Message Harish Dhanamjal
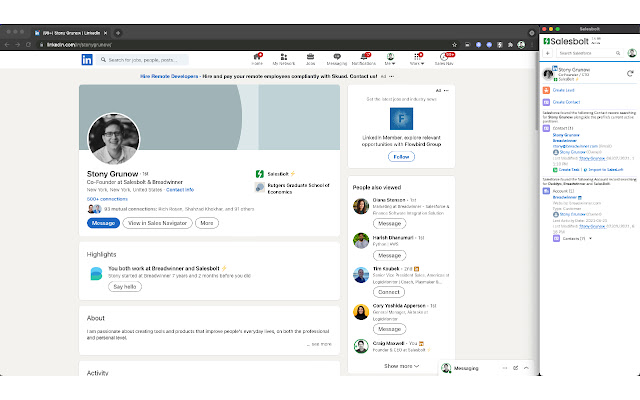640x400 pixels. pyautogui.click(x=389, y=256)
